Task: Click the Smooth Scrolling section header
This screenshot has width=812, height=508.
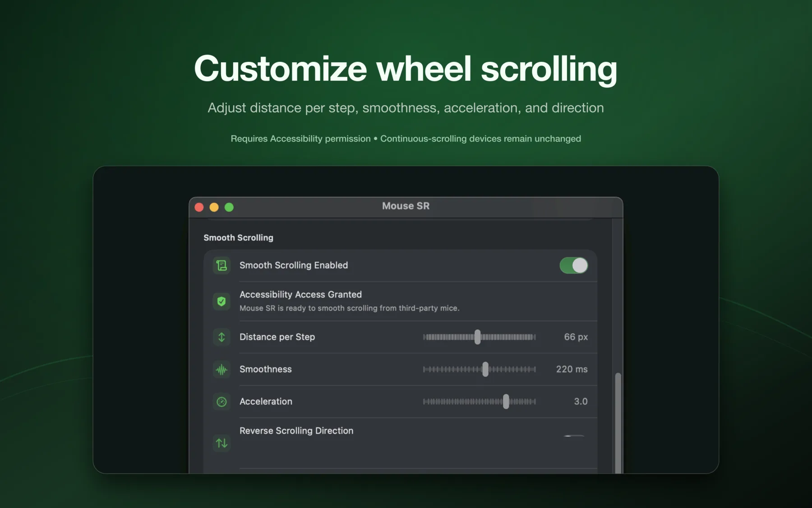Action: (x=239, y=238)
